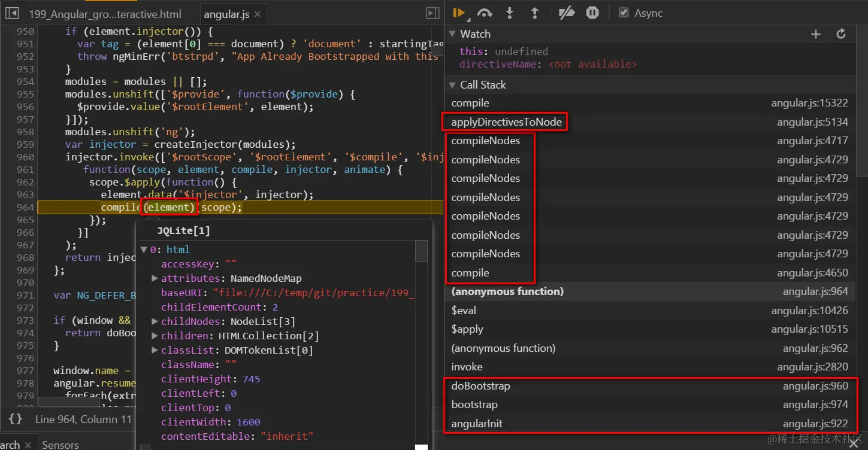Click the childElementCount: 2 property

(219, 307)
